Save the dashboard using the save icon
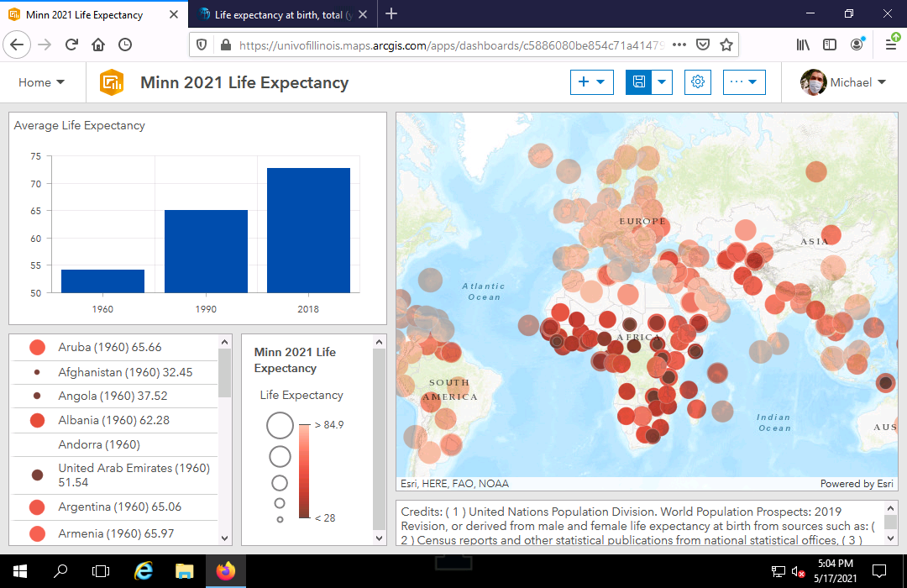The image size is (907, 588). click(x=641, y=82)
